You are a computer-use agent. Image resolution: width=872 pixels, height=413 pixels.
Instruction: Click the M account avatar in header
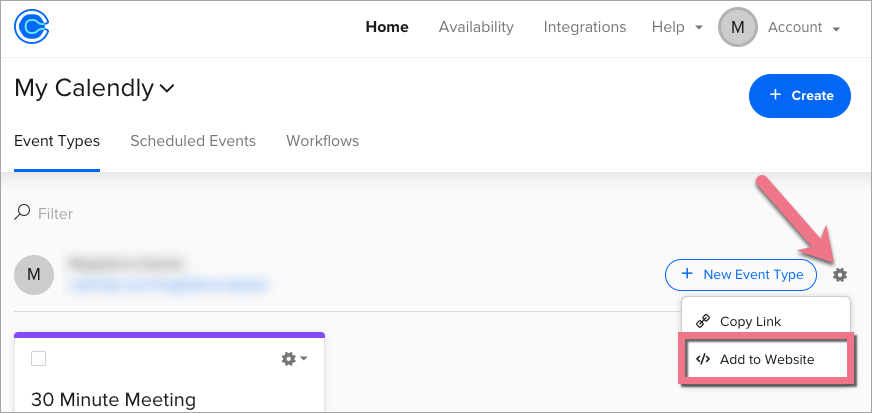(x=738, y=28)
